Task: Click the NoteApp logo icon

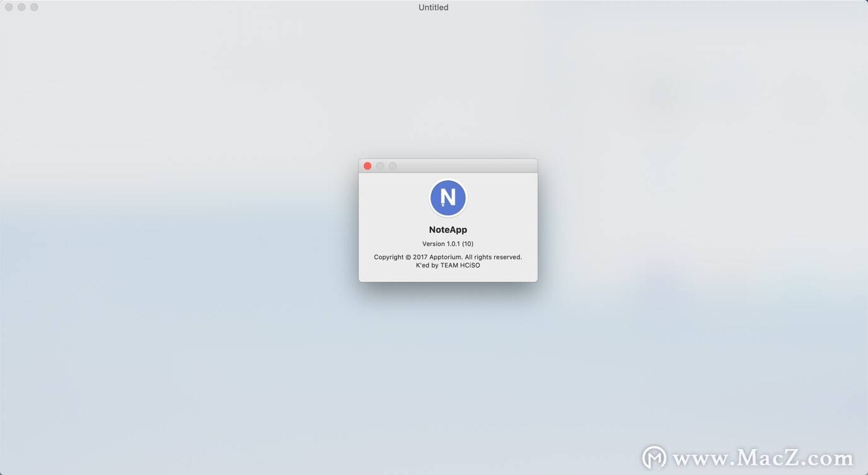Action: (x=448, y=197)
